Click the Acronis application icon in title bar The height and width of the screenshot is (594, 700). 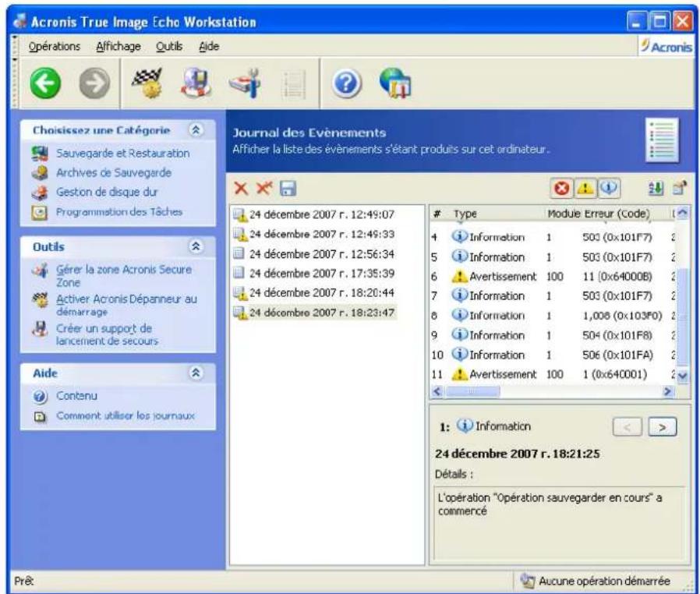[x=19, y=21]
